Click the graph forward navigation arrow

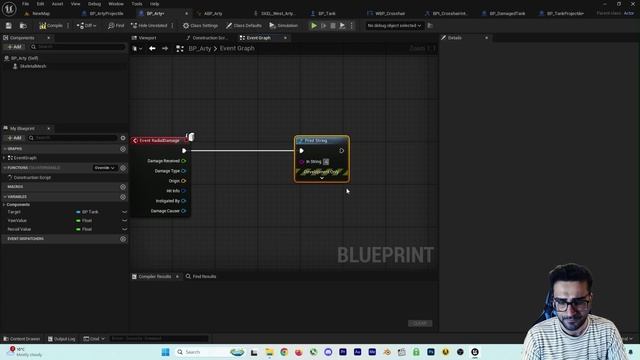(165, 49)
